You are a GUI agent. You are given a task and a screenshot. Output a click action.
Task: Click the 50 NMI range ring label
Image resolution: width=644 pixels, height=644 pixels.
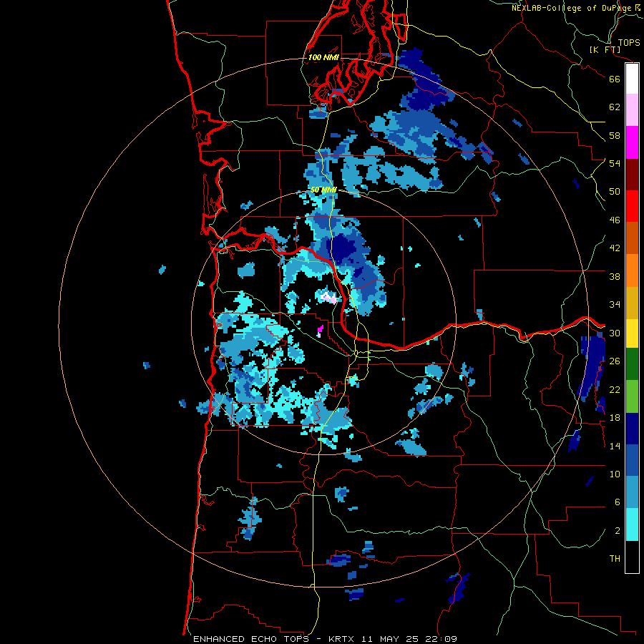tap(323, 190)
